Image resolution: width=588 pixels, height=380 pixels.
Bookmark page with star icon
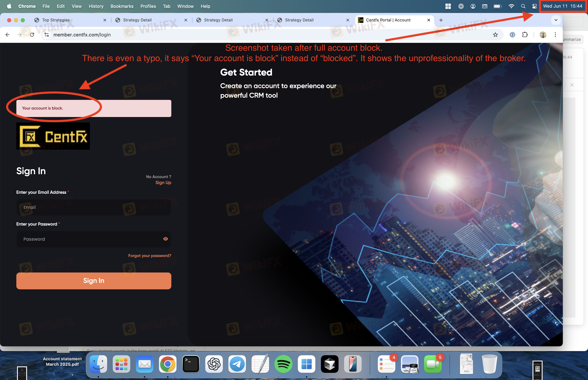tap(495, 35)
